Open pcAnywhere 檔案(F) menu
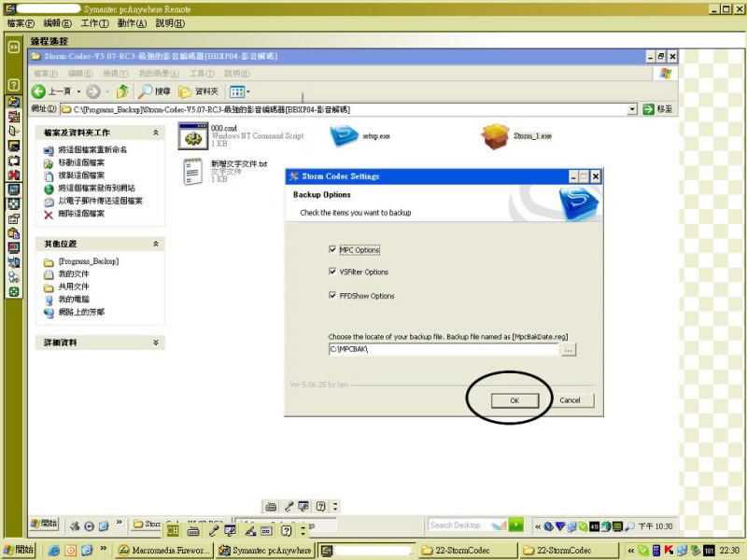This screenshot has width=747, height=560. pyautogui.click(x=21, y=22)
